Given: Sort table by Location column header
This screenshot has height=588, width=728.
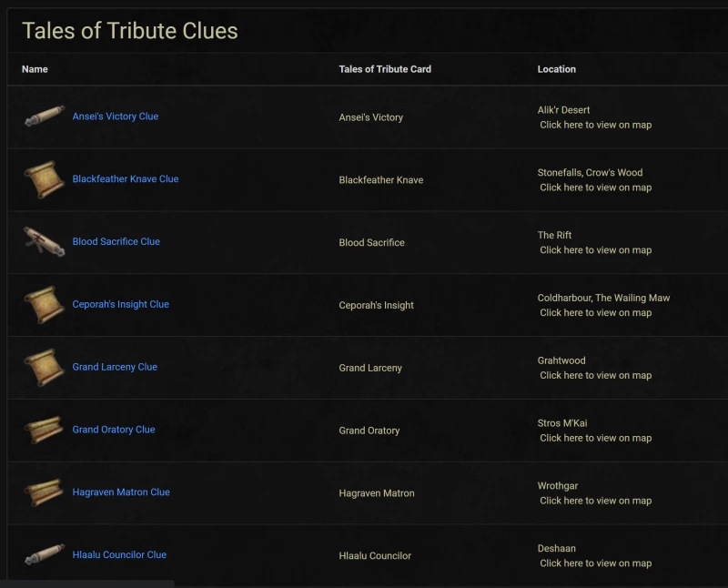Looking at the screenshot, I should click(x=557, y=69).
